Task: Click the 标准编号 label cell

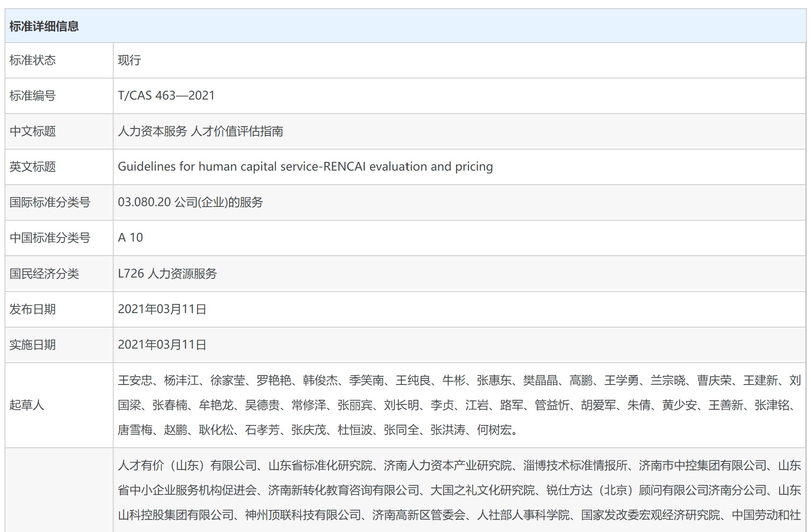Action: pyautogui.click(x=32, y=96)
